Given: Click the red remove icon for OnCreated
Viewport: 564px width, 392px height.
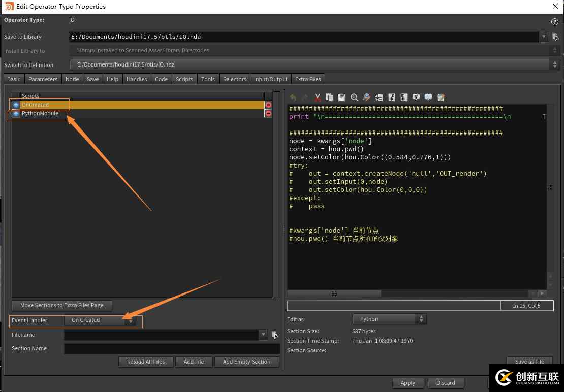Looking at the screenshot, I should point(268,105).
